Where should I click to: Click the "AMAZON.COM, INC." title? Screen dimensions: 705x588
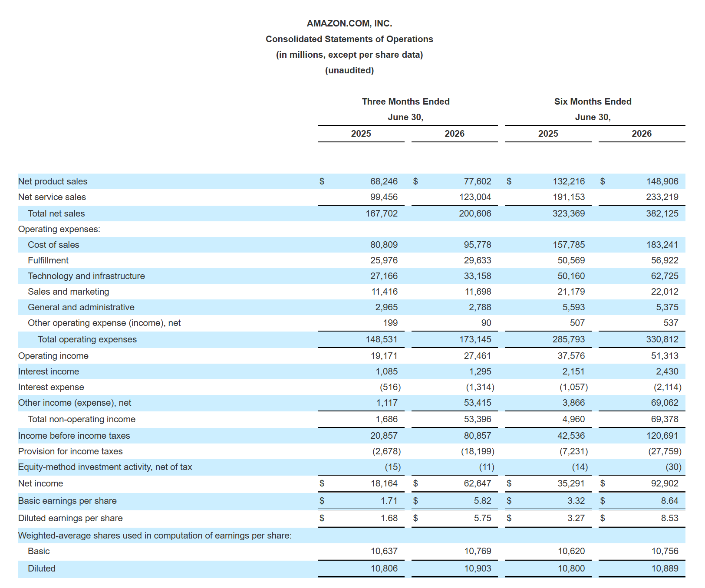349,23
